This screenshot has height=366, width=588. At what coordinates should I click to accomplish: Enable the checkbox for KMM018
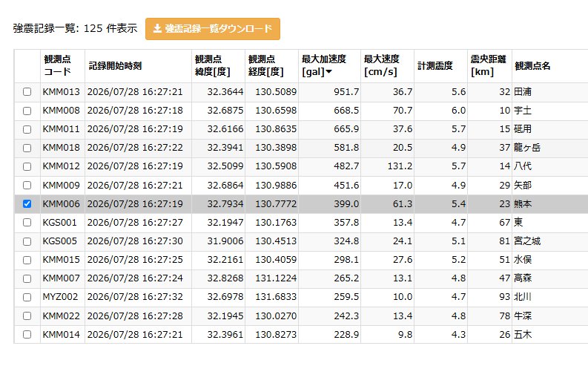27,148
